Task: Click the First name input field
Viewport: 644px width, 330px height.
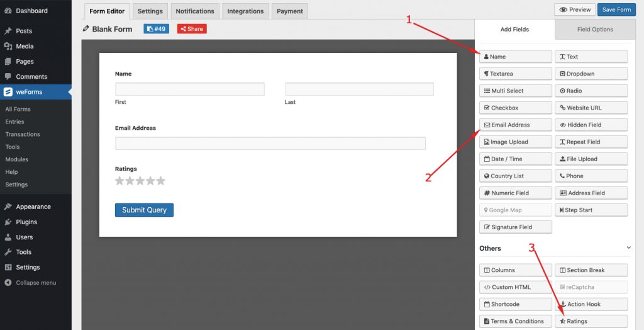Action: pyautogui.click(x=190, y=89)
